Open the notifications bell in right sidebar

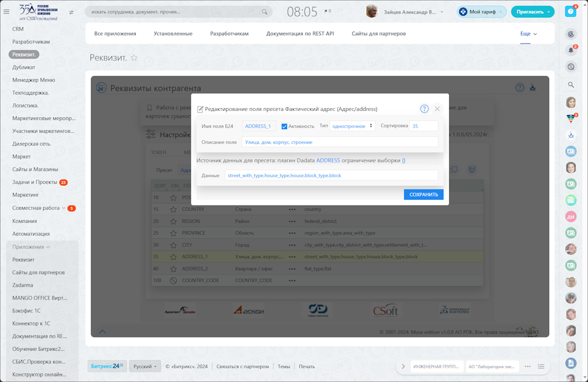(571, 51)
